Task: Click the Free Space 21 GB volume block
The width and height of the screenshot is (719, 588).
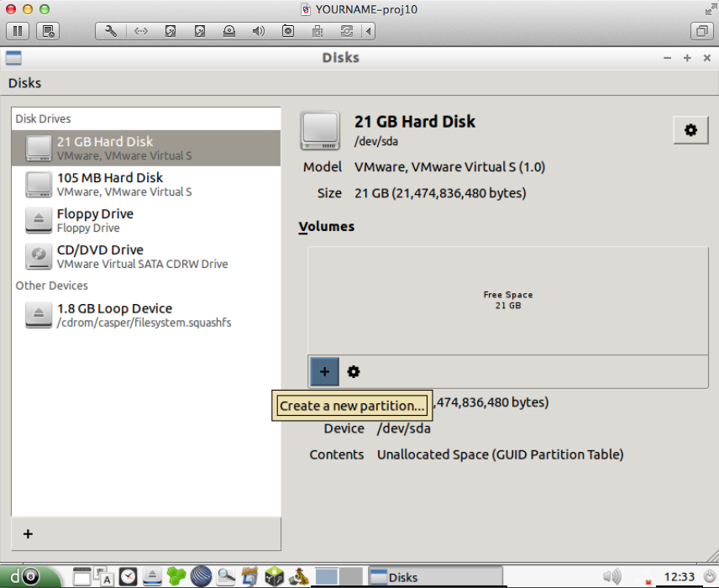Action: pyautogui.click(x=508, y=301)
